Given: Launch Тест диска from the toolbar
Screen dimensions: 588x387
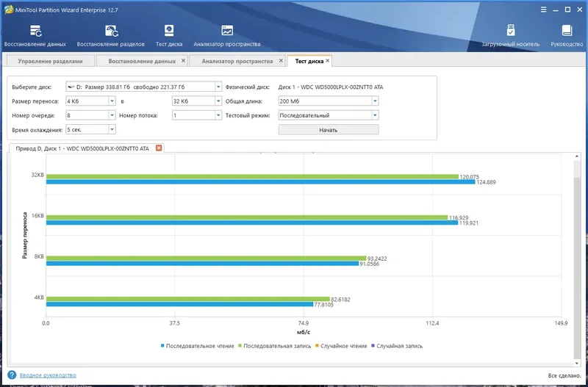Looking at the screenshot, I should pyautogui.click(x=169, y=36).
